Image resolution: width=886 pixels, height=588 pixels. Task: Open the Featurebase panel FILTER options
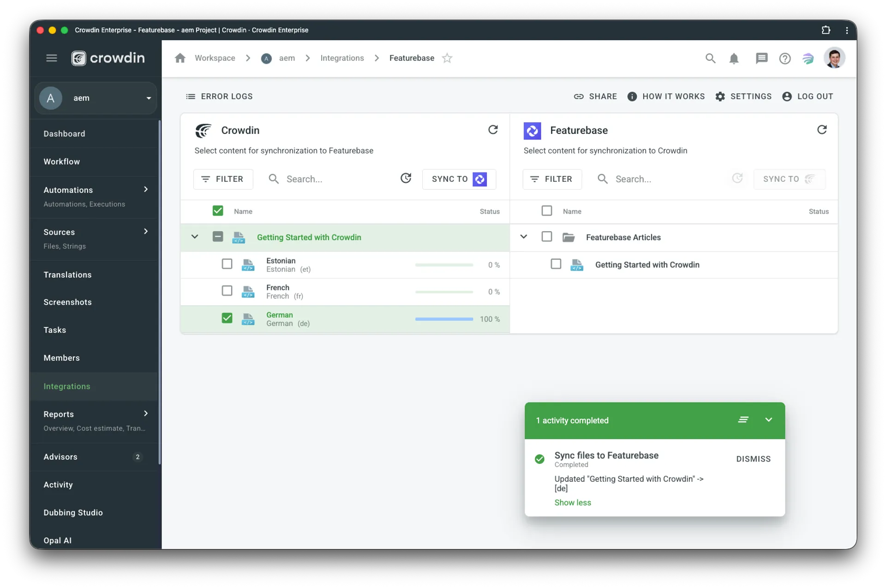tap(552, 179)
